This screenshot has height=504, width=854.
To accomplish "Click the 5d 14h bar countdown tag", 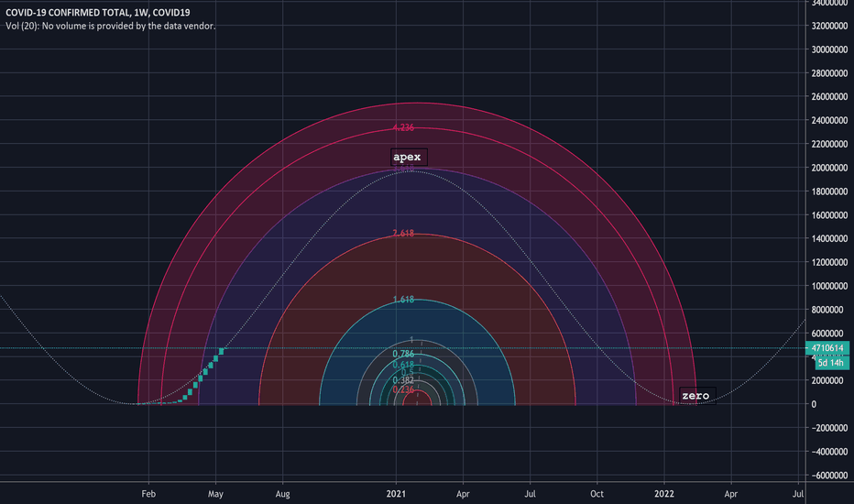I will pos(832,363).
